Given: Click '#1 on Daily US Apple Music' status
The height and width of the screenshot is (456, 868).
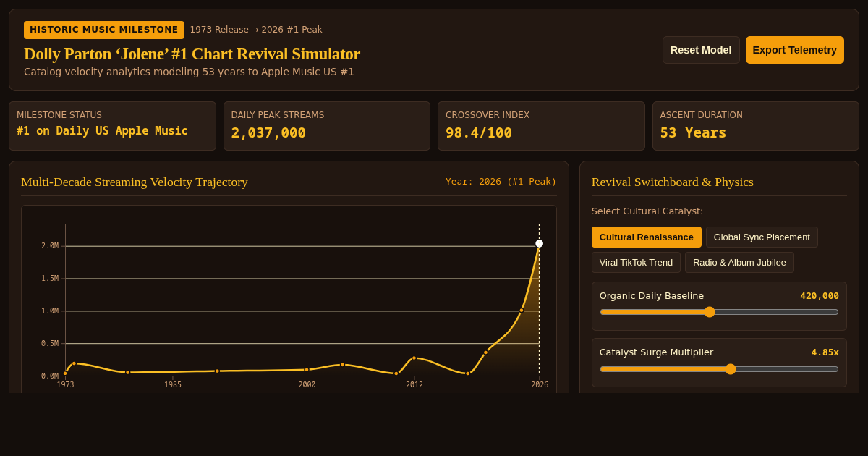Looking at the screenshot, I should pos(102,131).
